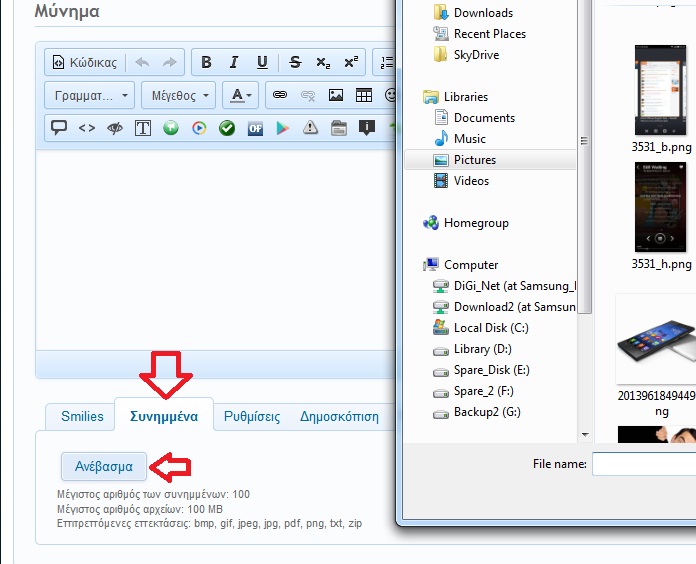Remove link with the unlink icon
This screenshot has width=696, height=564.
click(x=308, y=95)
